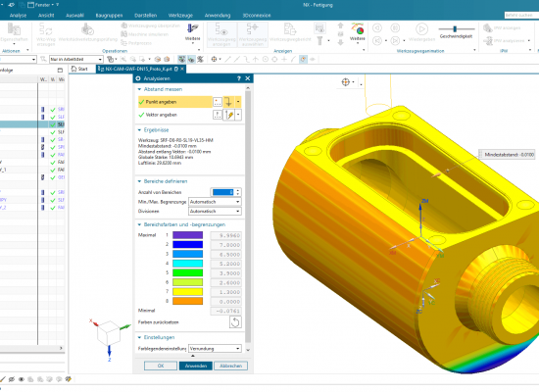Click Maschine simulieren icon

123,34
